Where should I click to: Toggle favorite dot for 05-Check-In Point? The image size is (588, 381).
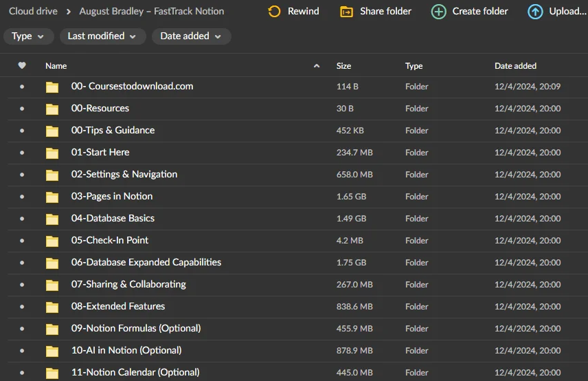tap(22, 241)
